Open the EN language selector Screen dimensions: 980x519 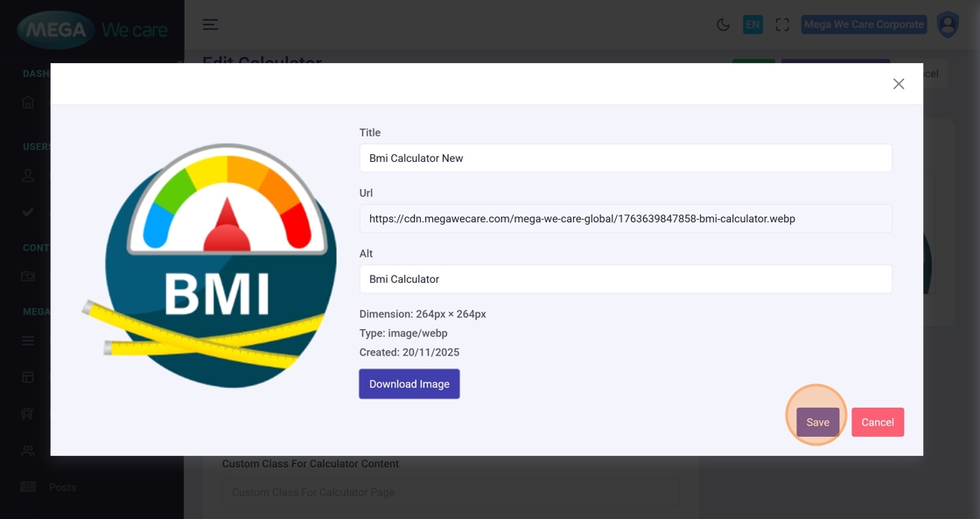click(752, 25)
